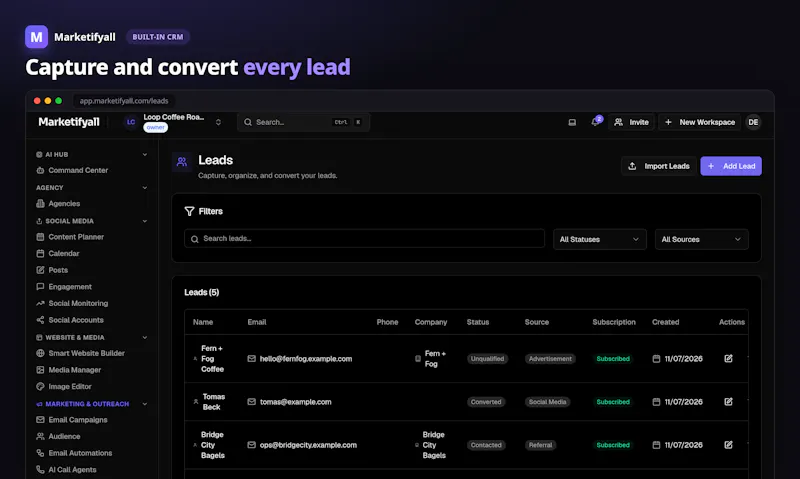Edit the Fern + Fog Coffee lead
Image resolution: width=800 pixels, height=479 pixels.
728,359
